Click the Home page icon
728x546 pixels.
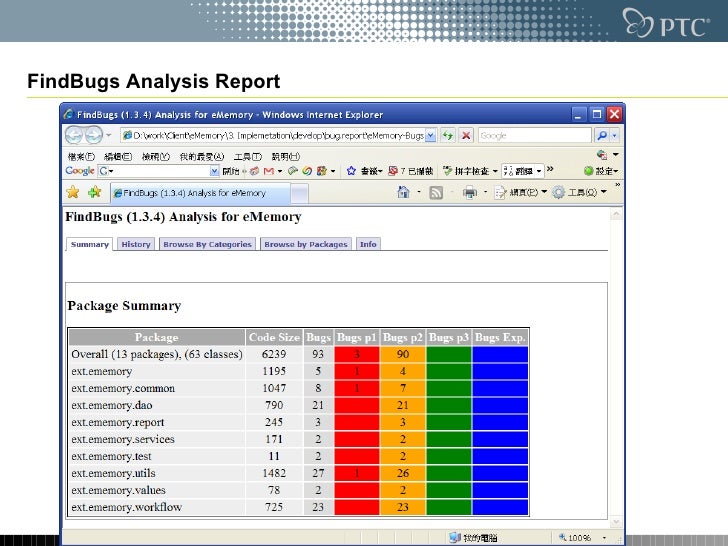402,192
